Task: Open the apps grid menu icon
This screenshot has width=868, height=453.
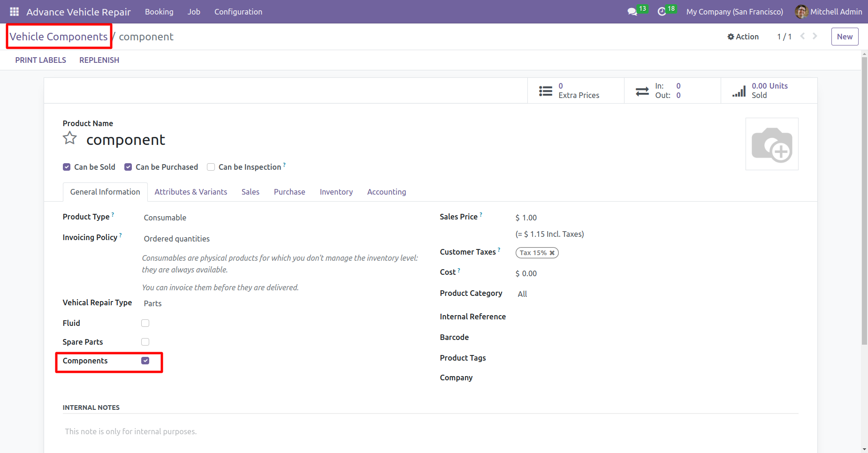Action: (14, 12)
